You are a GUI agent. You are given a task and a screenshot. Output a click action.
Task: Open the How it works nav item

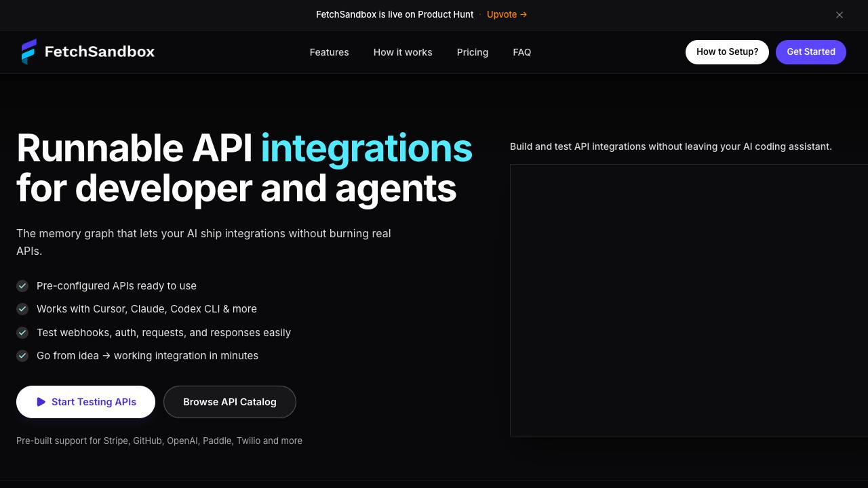coord(403,52)
